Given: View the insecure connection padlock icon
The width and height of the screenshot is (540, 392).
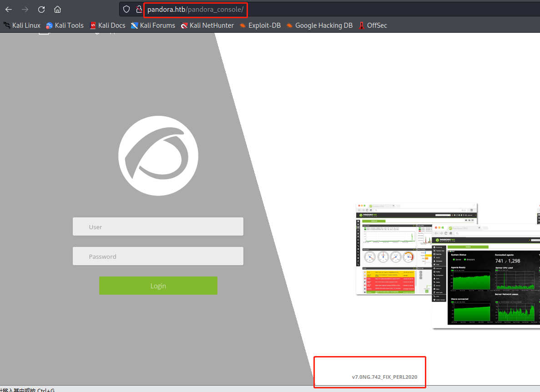Looking at the screenshot, I should [x=139, y=9].
